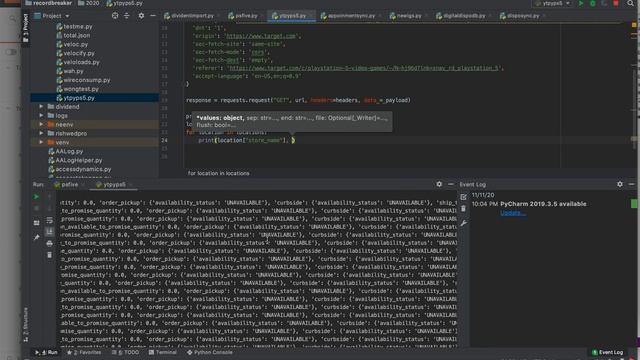Hide the Event Log panel with minus icon

631,184
